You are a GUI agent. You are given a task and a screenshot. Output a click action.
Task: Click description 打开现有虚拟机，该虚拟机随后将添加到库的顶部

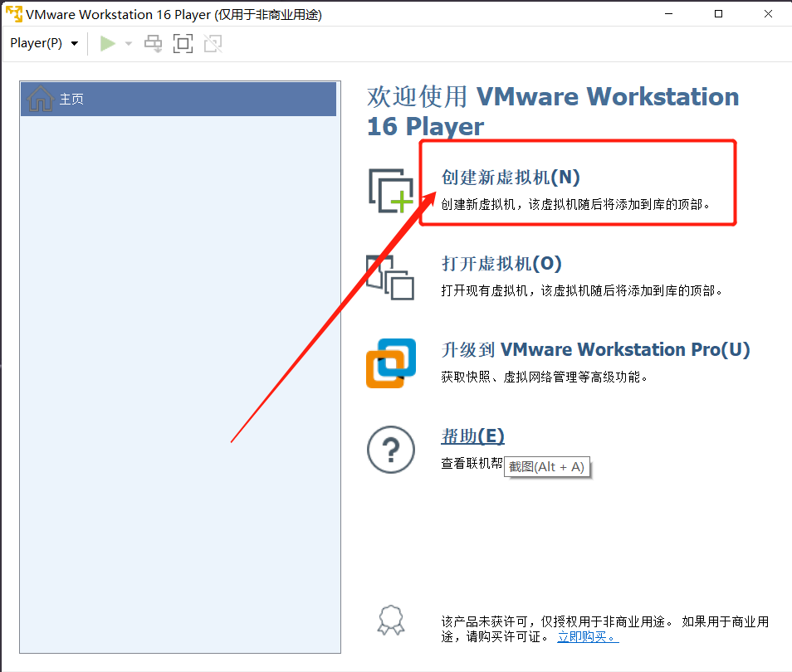[582, 291]
